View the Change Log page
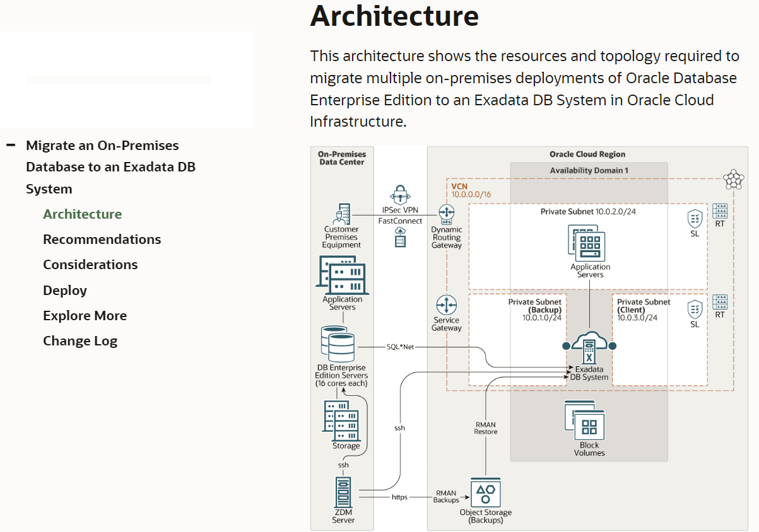759x532 pixels. pyautogui.click(x=80, y=340)
